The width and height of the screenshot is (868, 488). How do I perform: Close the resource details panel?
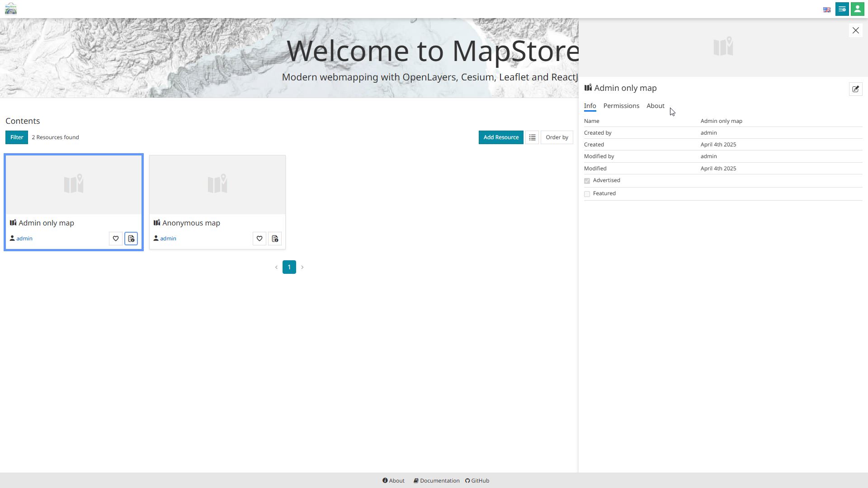856,30
